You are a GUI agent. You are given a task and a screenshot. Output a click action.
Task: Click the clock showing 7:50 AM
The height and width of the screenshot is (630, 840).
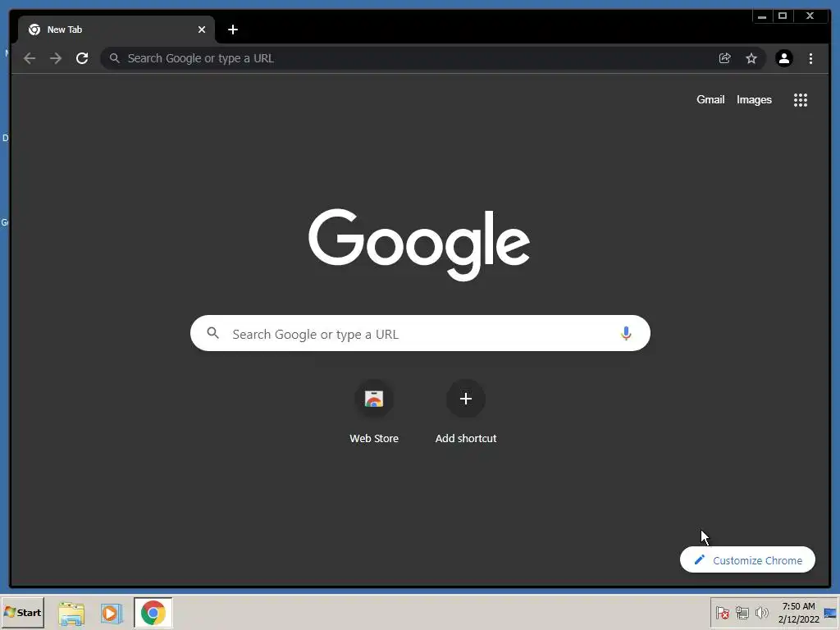798,612
